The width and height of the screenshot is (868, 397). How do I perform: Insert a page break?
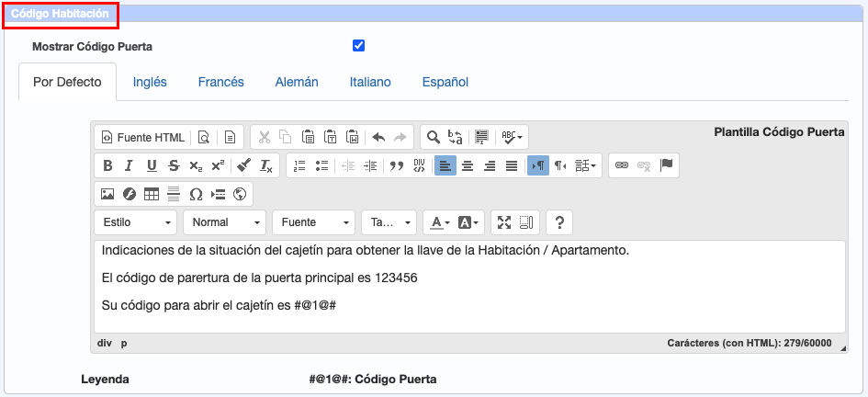(x=218, y=194)
